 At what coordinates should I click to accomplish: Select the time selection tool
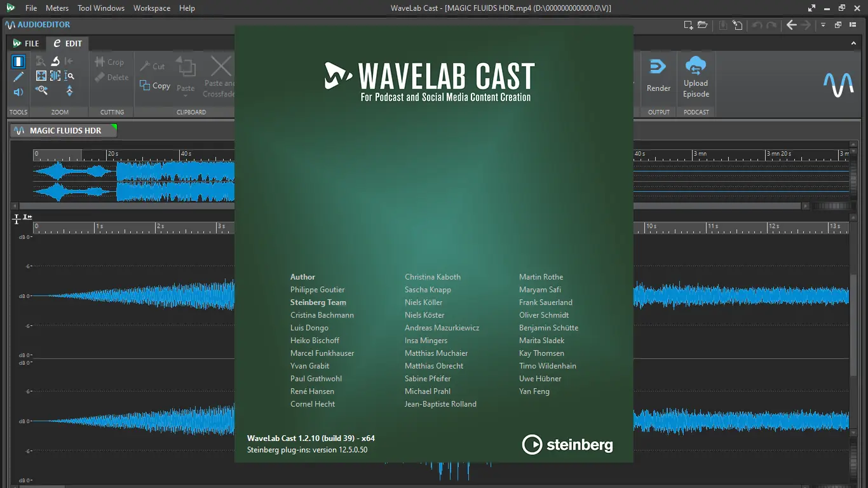pos(18,62)
